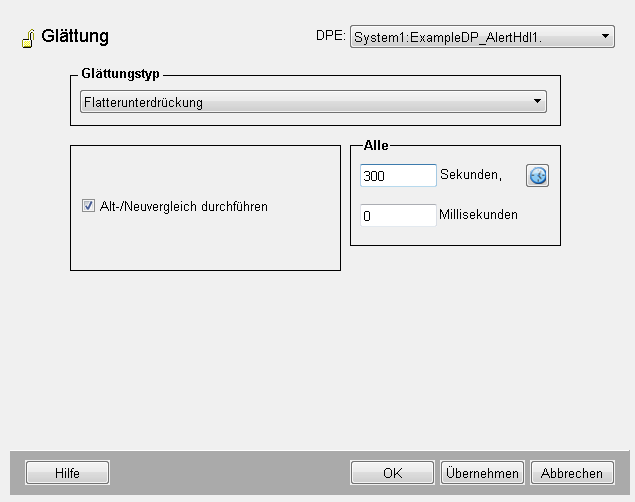Click the Millisekunden label

point(478,215)
